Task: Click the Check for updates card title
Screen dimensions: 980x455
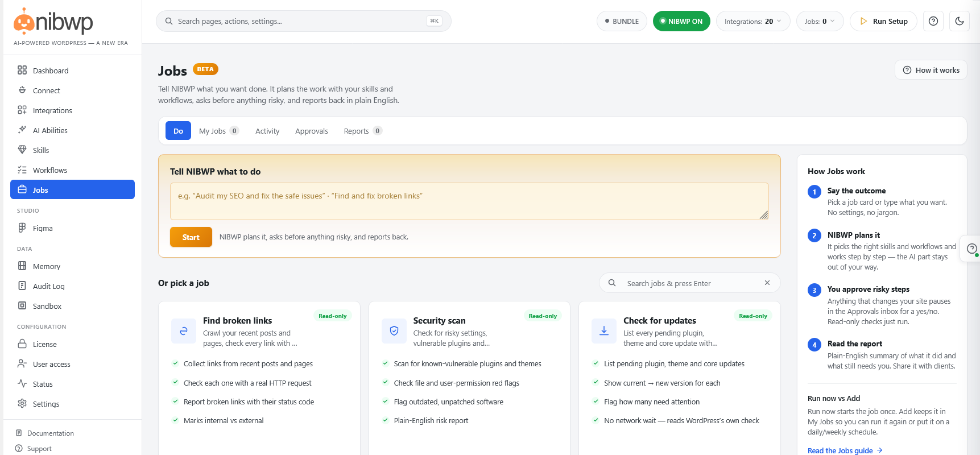Action: pyautogui.click(x=660, y=320)
